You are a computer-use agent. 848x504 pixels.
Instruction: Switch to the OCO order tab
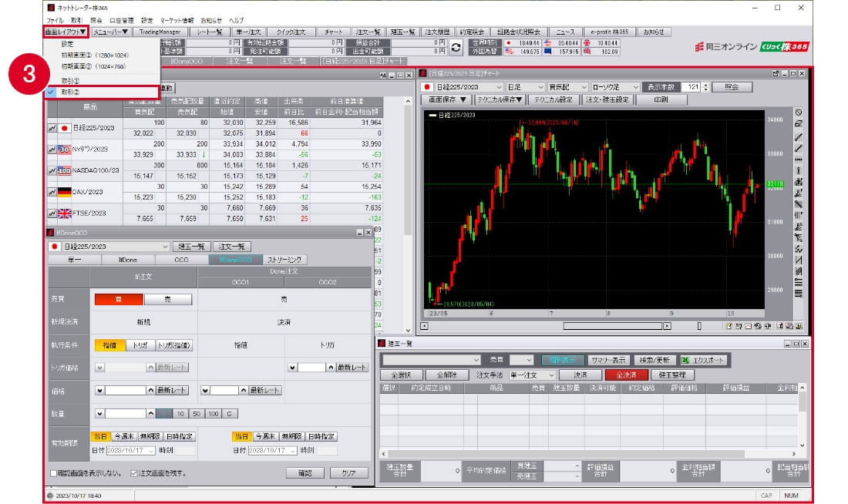coord(182,260)
